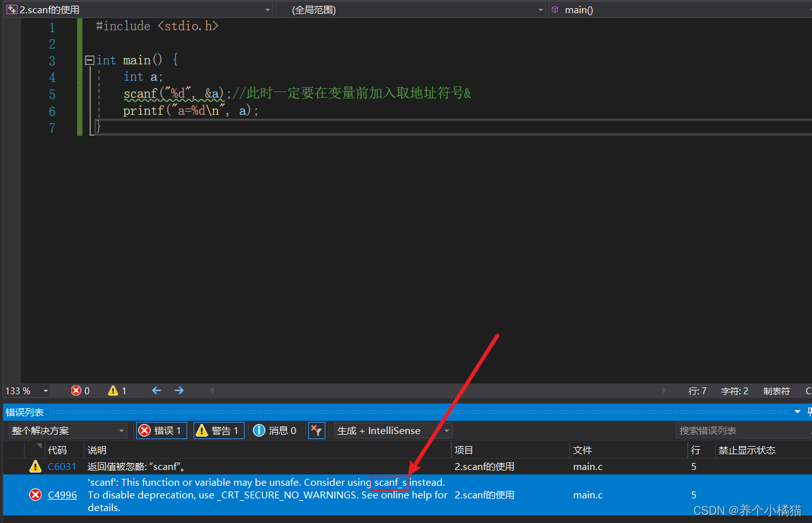812x523 pixels.
Task: Click the 2.scanf的使用 project cell in C6031 row
Action: [484, 467]
